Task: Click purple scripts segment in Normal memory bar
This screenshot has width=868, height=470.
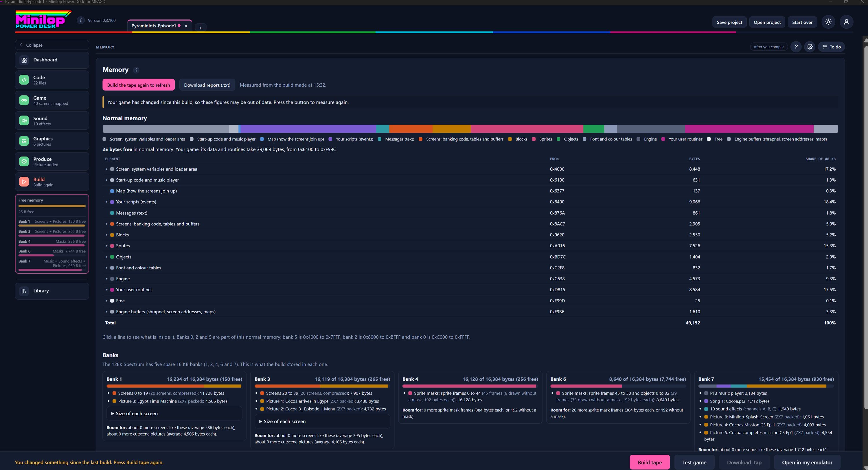Action: point(308,129)
